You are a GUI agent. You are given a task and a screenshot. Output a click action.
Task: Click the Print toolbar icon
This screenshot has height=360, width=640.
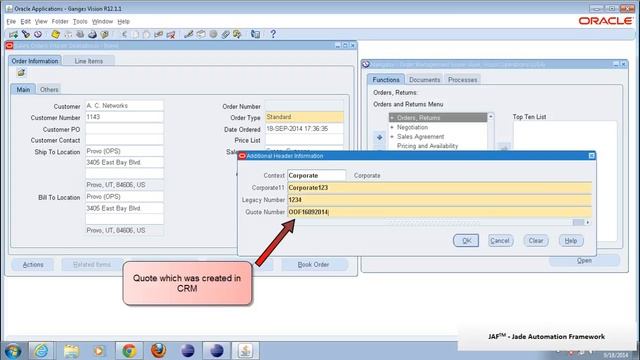92,34
